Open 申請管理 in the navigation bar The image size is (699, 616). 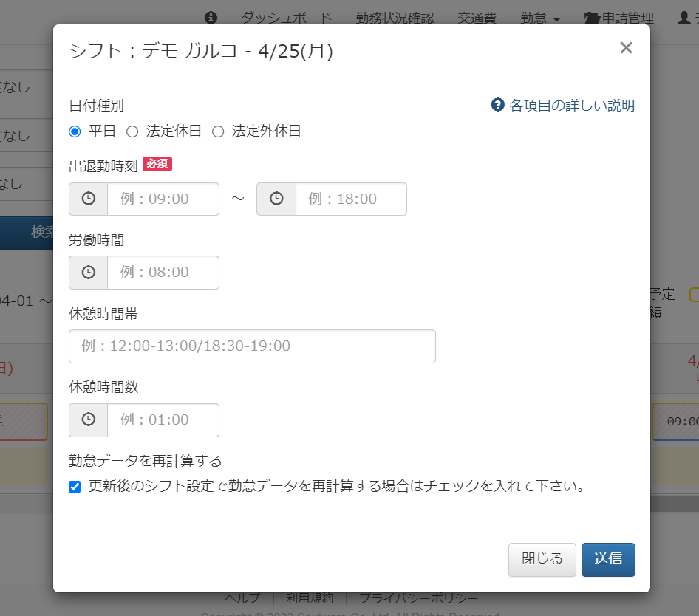click(x=619, y=18)
